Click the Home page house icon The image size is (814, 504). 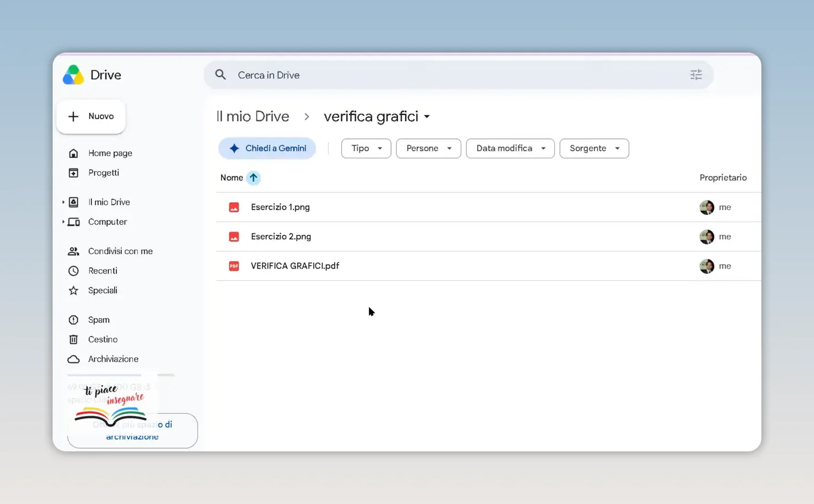[73, 153]
